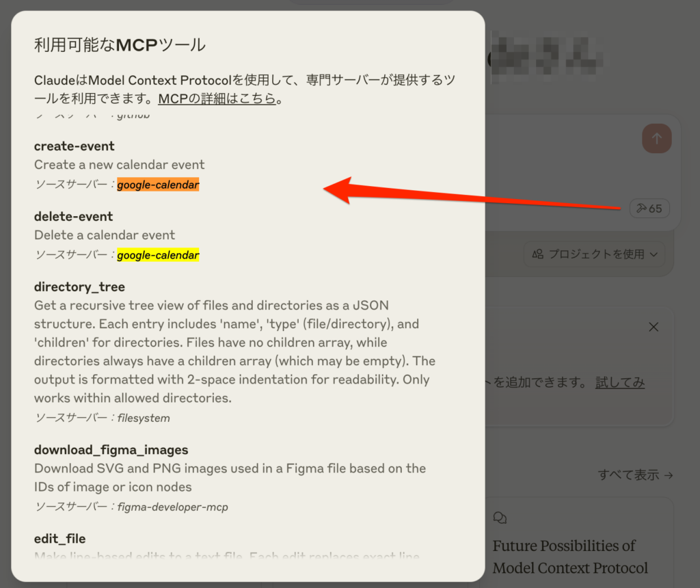The height and width of the screenshot is (588, 700).
Task: Click the filesystem source server label
Action: [144, 418]
